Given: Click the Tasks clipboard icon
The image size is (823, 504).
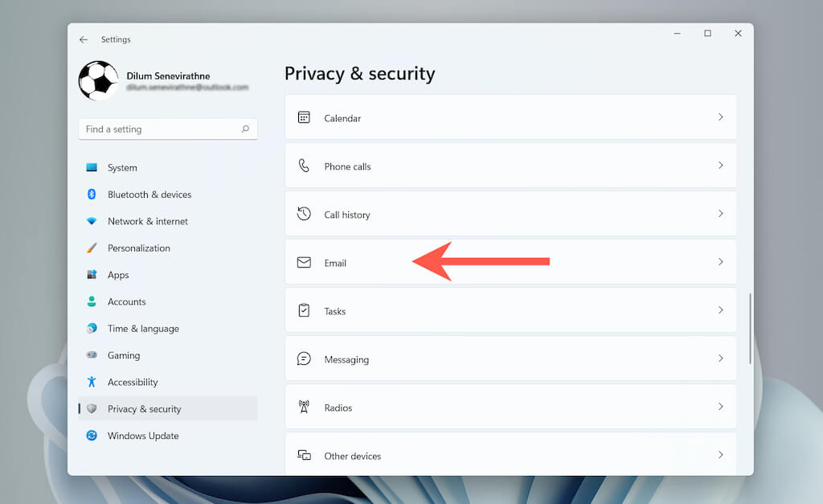Looking at the screenshot, I should 304,310.
